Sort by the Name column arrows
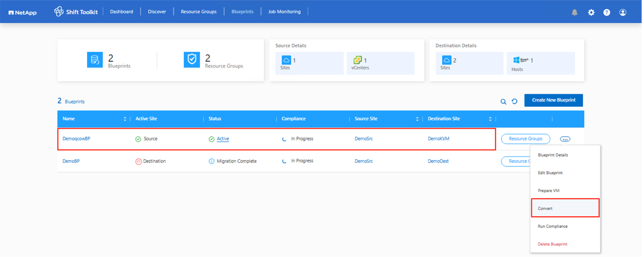644x259 pixels. coord(125,119)
